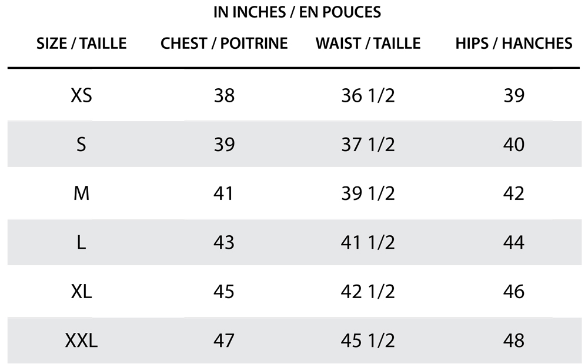Select the XL size row label
This screenshot has width=588, height=364.
click(x=81, y=292)
